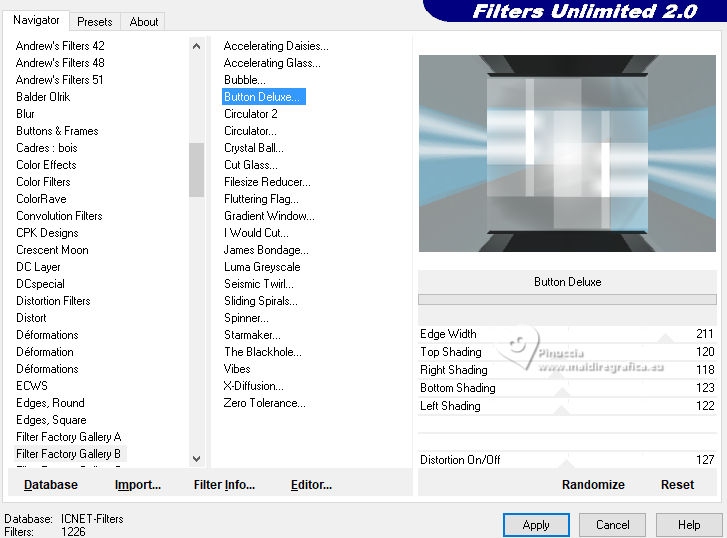
Task: Select Edges, Round category
Action: tap(50, 403)
